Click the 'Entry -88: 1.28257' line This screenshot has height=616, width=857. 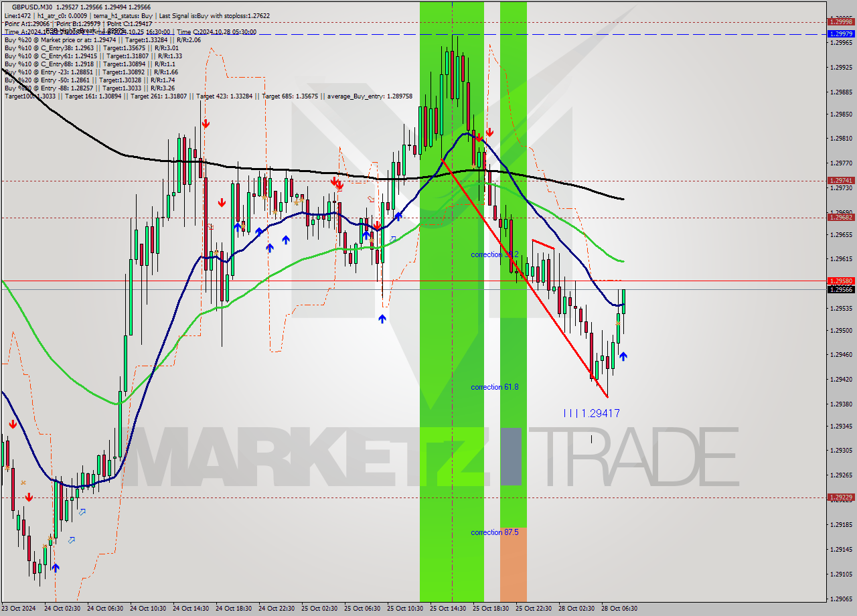click(x=90, y=88)
